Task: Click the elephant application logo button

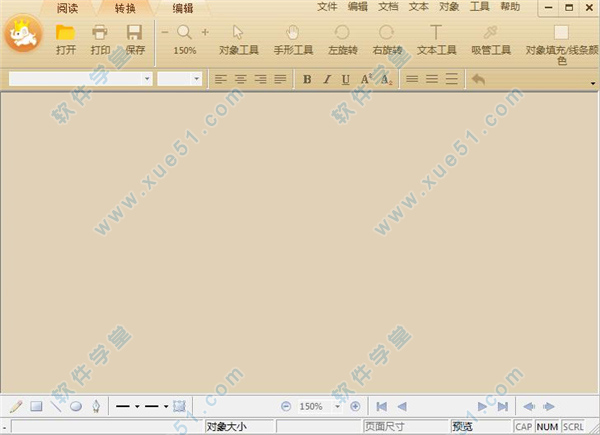Action: (23, 34)
